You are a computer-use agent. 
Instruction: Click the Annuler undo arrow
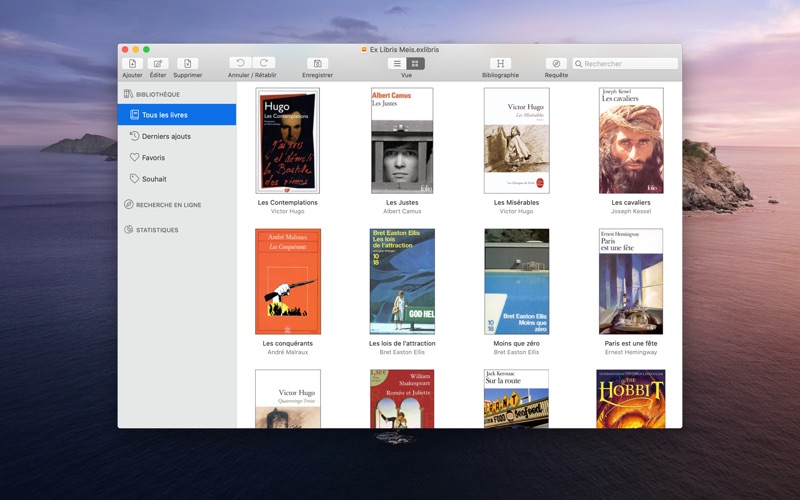[x=240, y=63]
